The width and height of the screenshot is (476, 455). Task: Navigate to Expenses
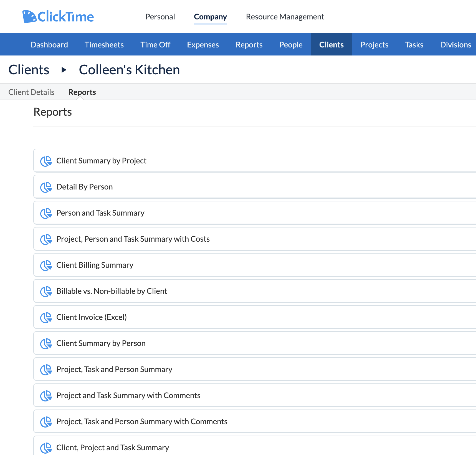(x=203, y=45)
